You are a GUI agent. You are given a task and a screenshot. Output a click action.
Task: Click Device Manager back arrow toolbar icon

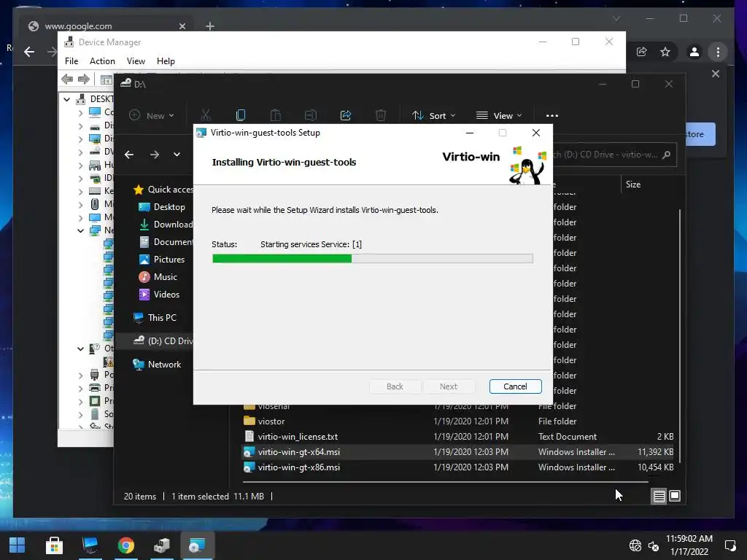(x=67, y=79)
